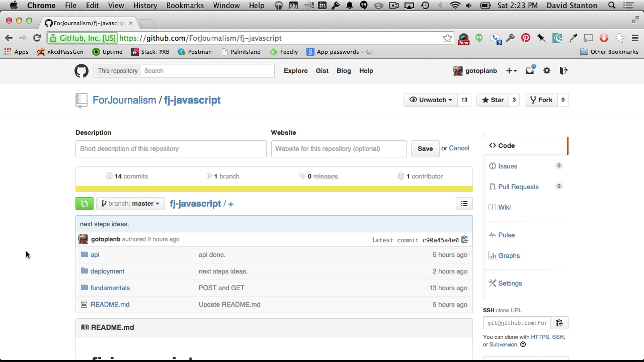The height and width of the screenshot is (362, 644).
Task: Copy the SSH clone URL to clipboard
Action: click(559, 323)
